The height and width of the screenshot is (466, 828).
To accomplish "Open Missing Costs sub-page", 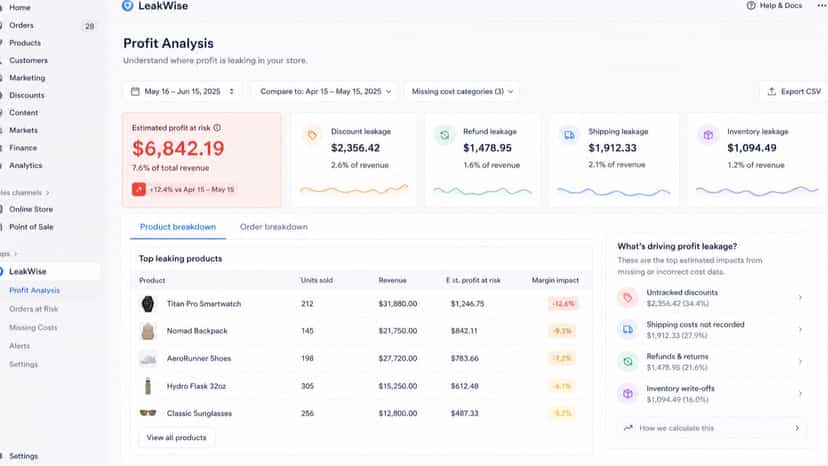I will [33, 328].
